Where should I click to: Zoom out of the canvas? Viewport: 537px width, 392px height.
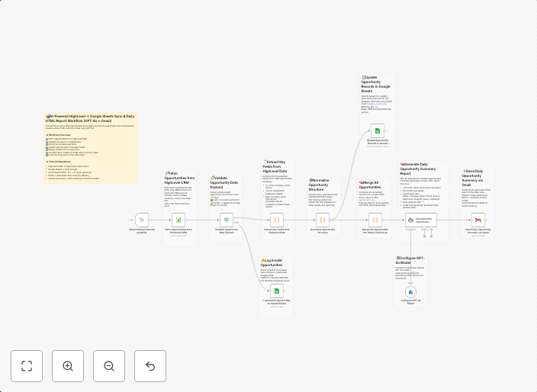click(109, 366)
